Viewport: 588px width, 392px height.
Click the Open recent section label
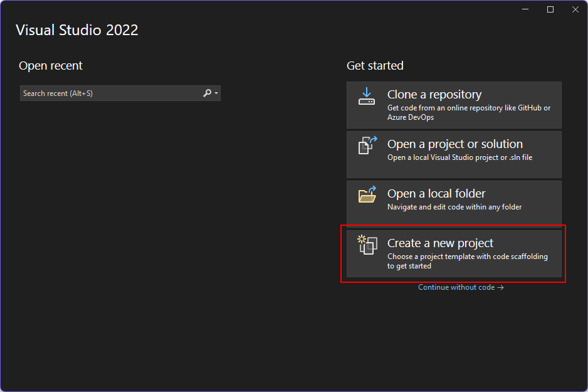[51, 65]
